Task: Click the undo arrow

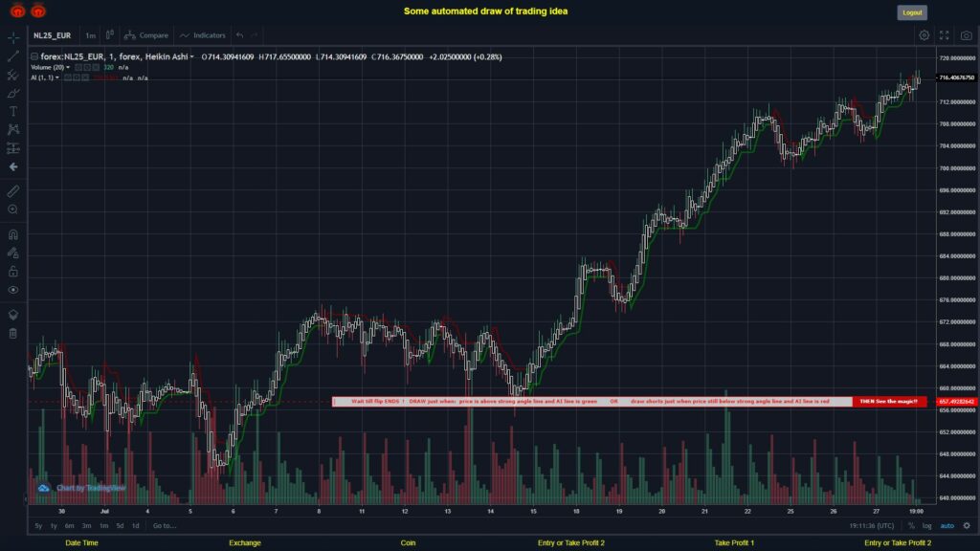Action: tap(240, 35)
